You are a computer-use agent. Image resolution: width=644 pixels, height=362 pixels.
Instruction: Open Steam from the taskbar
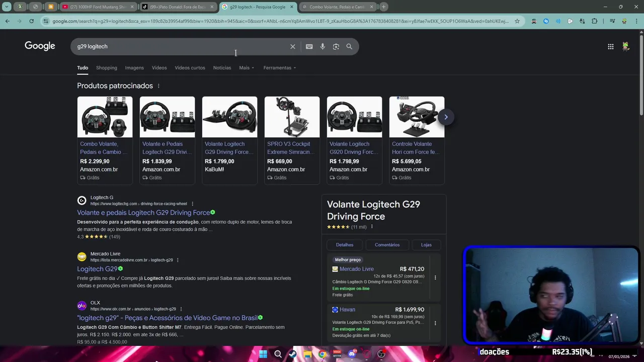pyautogui.click(x=292, y=354)
